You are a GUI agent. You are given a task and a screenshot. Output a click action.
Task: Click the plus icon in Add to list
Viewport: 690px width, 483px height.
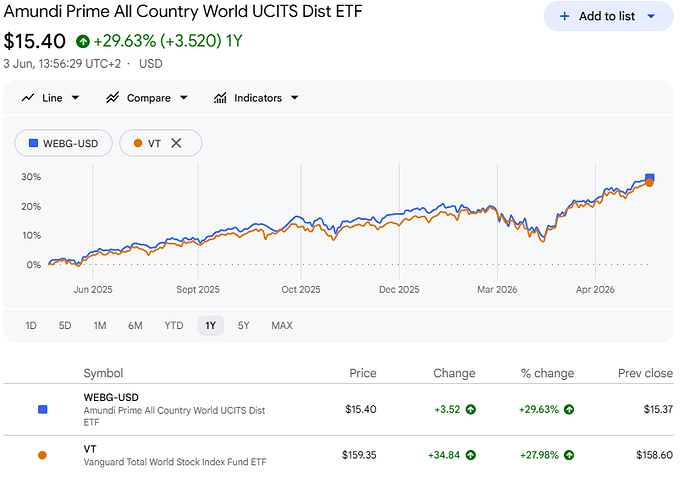point(564,16)
